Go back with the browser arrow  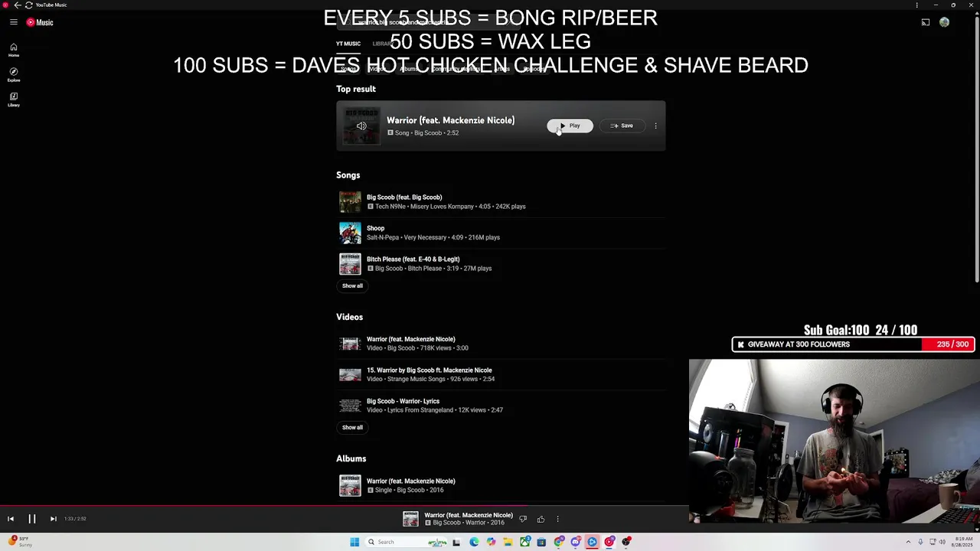click(x=17, y=5)
